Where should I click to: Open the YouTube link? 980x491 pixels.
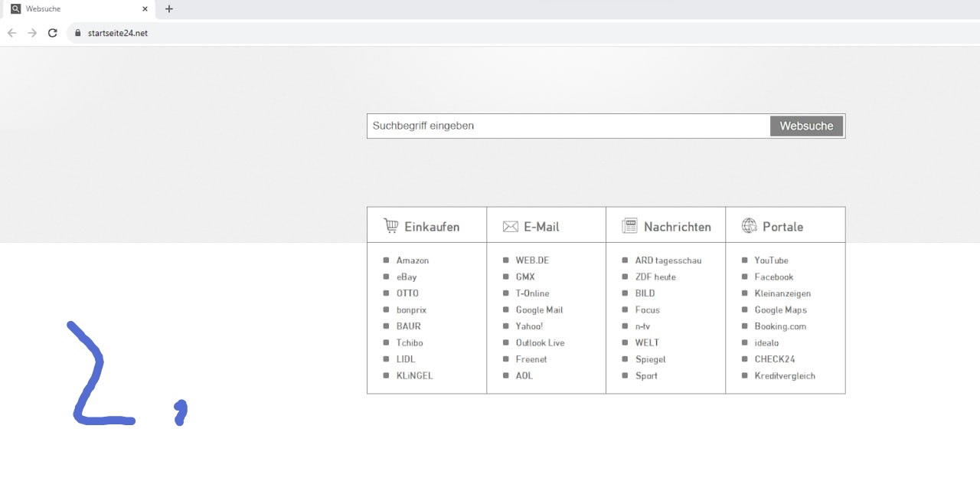point(771,260)
